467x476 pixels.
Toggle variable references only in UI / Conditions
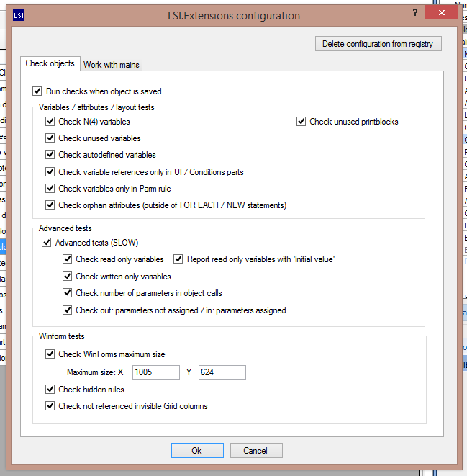tap(50, 172)
